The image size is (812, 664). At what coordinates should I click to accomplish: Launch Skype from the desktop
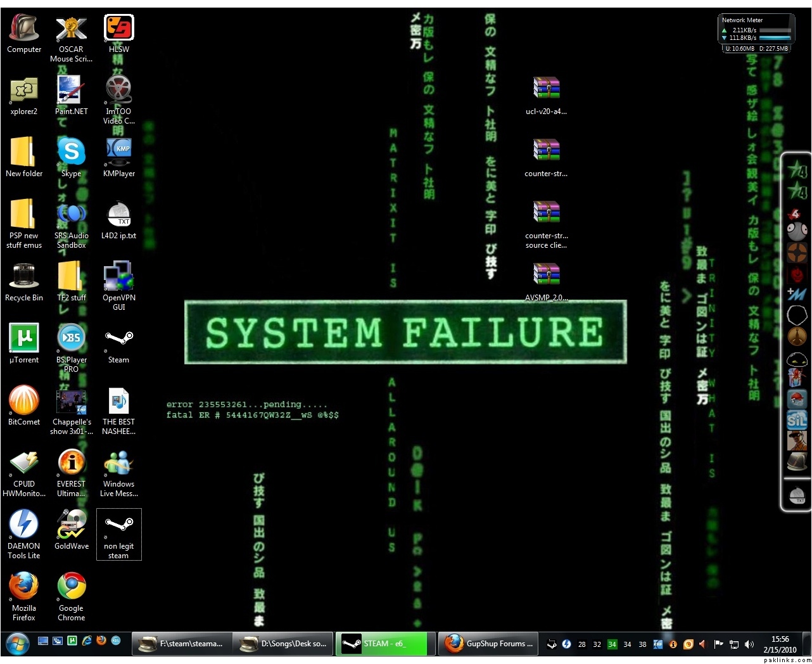[71, 152]
